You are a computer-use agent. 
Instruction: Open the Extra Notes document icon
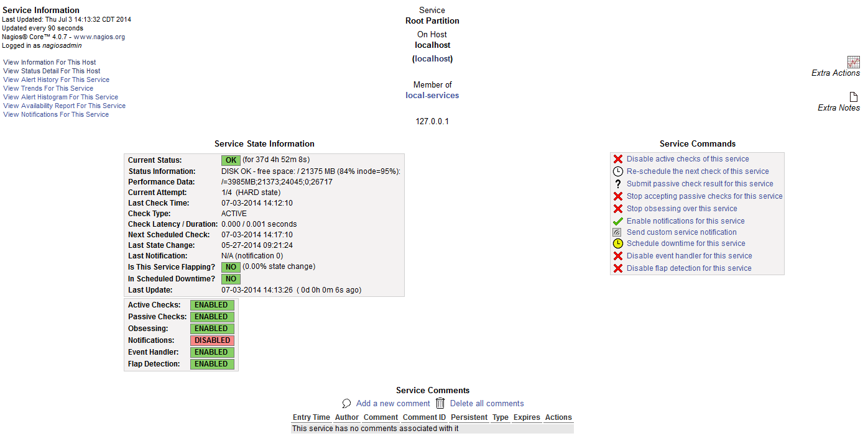tap(854, 97)
